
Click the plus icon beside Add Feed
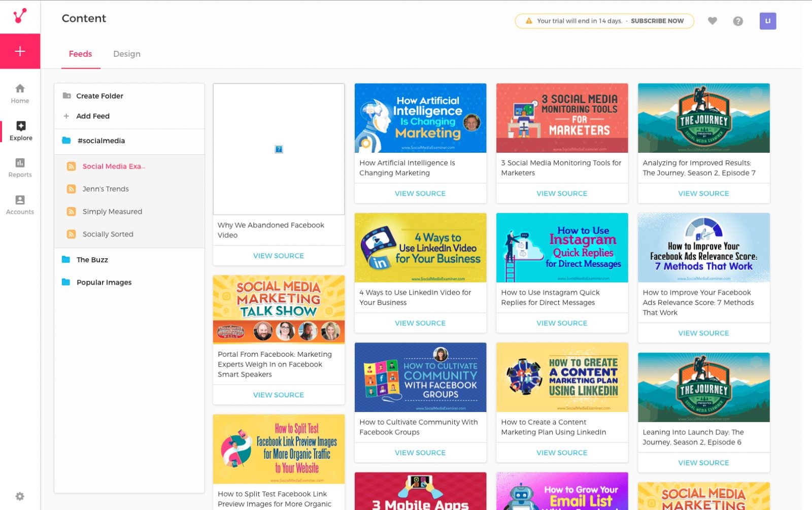(x=66, y=116)
